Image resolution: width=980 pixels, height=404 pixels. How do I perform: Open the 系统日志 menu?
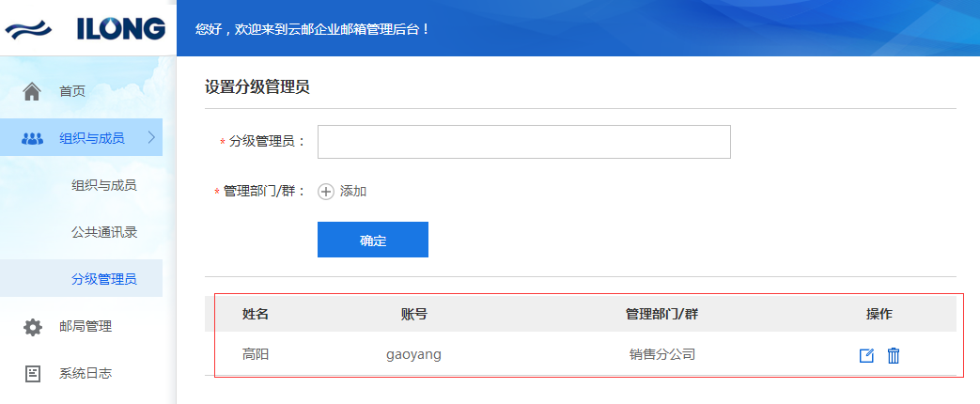click(x=86, y=373)
